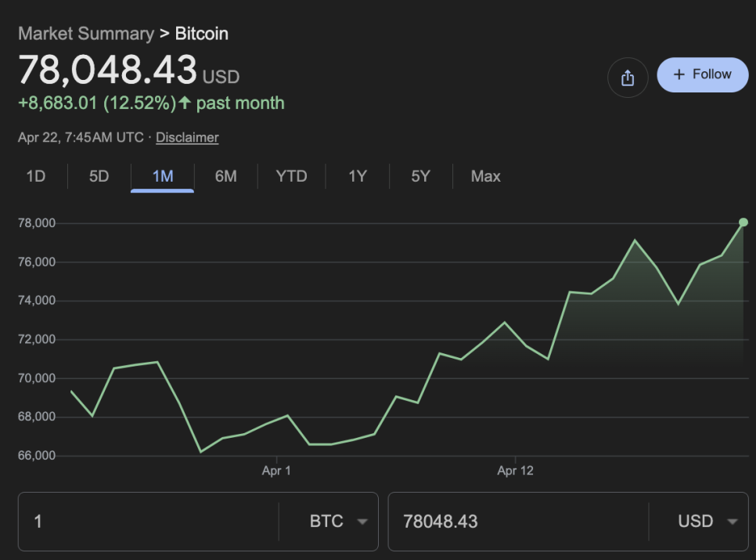Choose the 5Y chart range
The height and width of the screenshot is (560, 756).
point(420,176)
